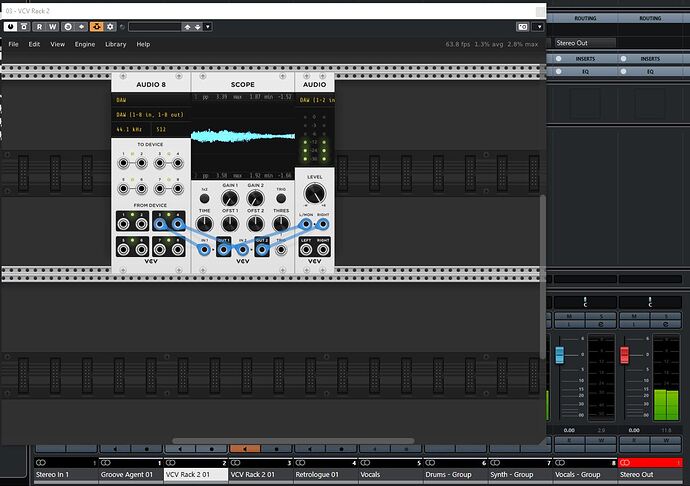
Task: Click the Audio module LEVEL knob
Action: [315, 194]
